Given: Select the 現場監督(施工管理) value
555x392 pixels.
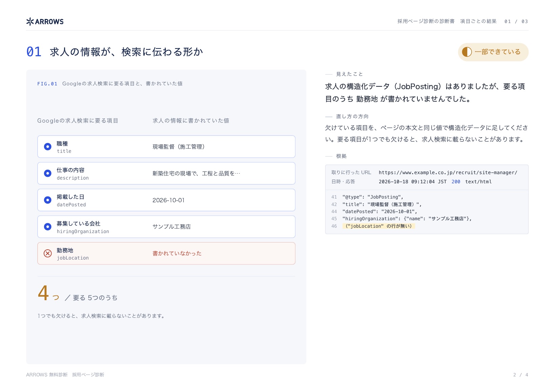Looking at the screenshot, I should [x=179, y=147].
